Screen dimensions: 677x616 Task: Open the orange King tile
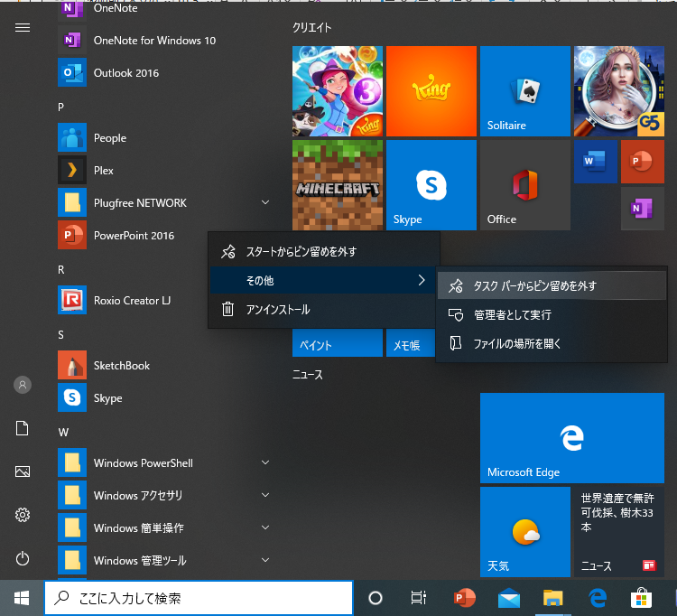pos(431,91)
